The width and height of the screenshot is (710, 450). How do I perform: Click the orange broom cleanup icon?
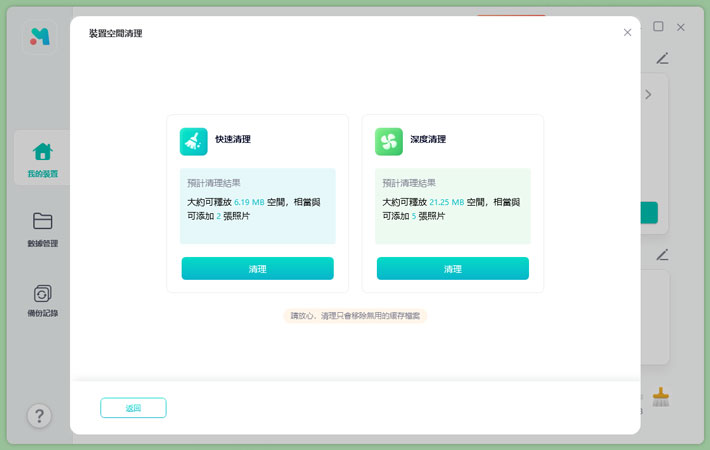click(661, 397)
